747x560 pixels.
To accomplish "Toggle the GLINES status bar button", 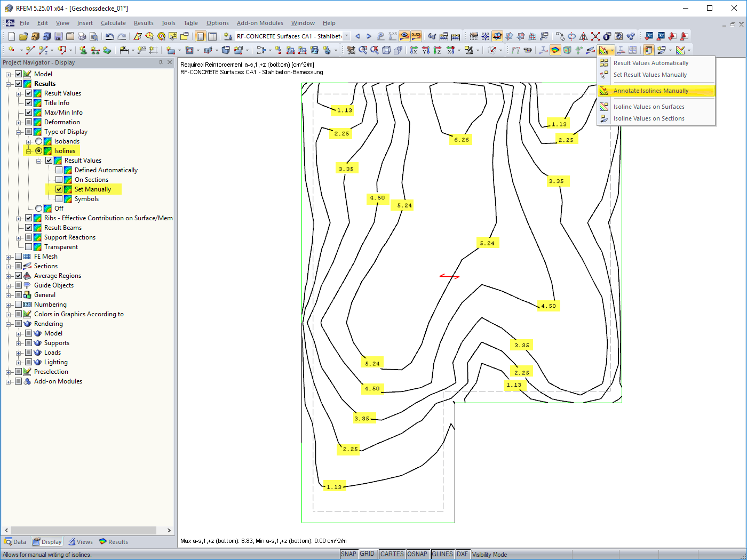I will click(442, 554).
